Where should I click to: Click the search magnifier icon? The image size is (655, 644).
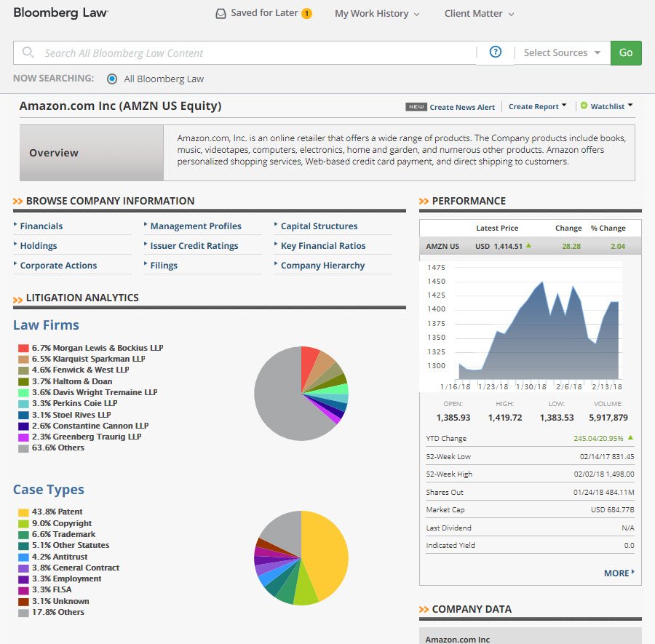pyautogui.click(x=28, y=52)
